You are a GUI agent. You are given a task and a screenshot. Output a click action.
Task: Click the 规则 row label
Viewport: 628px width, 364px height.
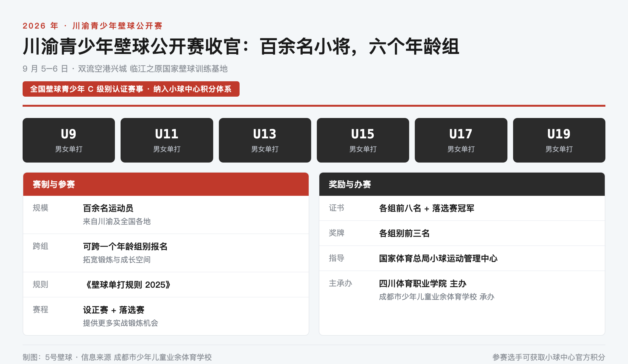41,285
